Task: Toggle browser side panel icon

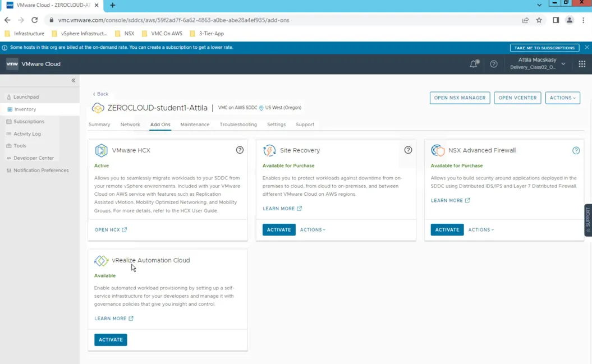Action: coord(556,20)
